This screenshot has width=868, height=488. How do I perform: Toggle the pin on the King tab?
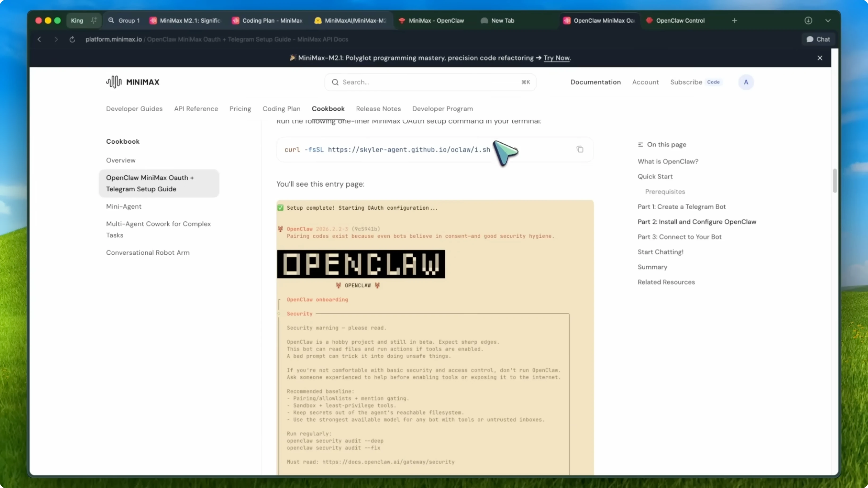coord(94,20)
